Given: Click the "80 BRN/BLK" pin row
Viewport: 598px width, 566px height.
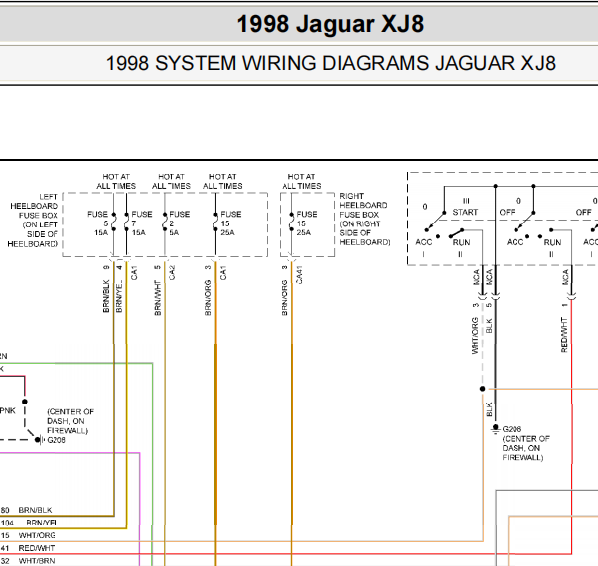Looking at the screenshot, I should (26, 510).
